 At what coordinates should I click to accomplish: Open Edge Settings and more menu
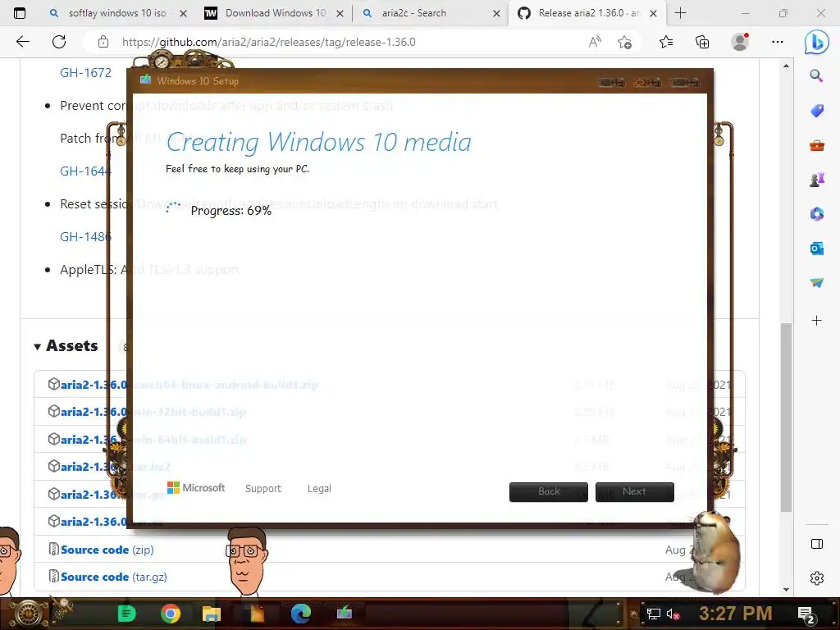(x=778, y=42)
